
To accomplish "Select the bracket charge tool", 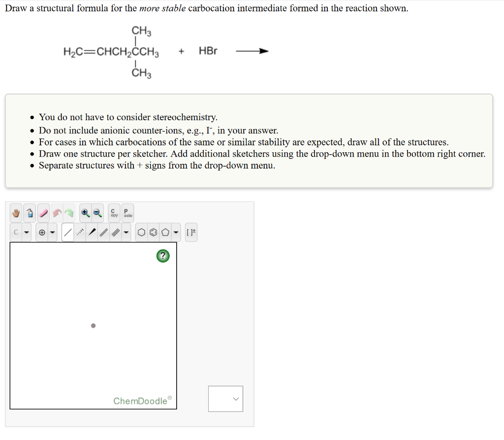I will 191,232.
